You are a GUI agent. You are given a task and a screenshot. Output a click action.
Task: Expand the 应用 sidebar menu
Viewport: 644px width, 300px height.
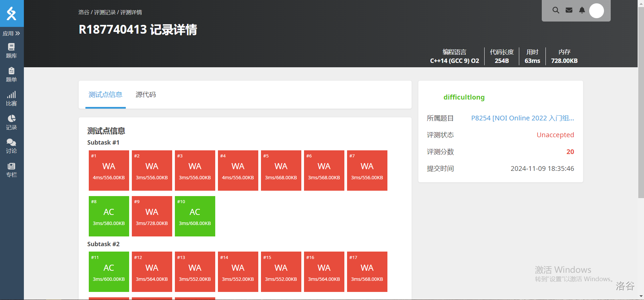11,33
